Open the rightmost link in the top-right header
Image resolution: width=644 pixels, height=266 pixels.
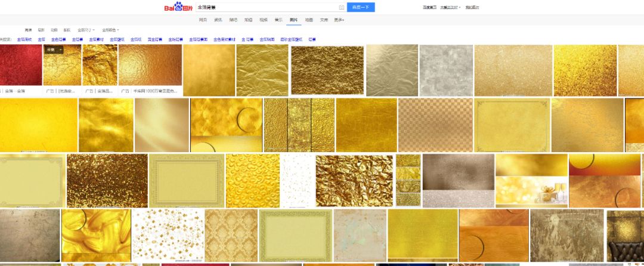click(x=472, y=7)
